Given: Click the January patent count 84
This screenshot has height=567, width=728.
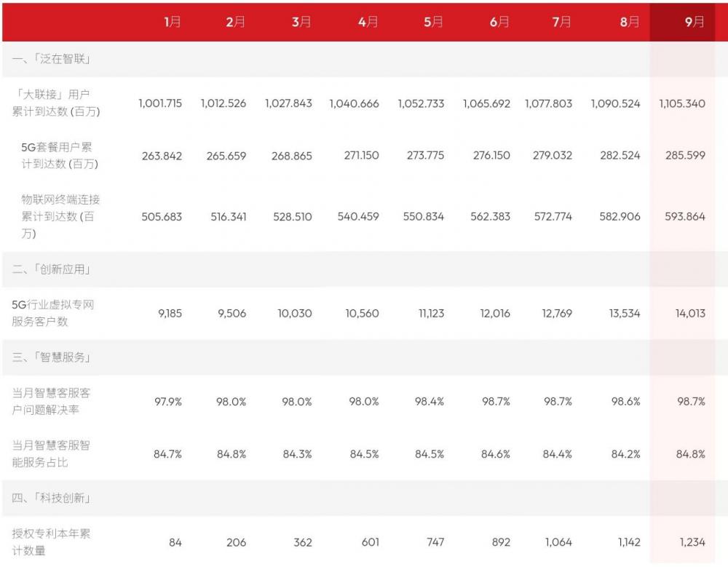Looking at the screenshot, I should (x=175, y=542).
